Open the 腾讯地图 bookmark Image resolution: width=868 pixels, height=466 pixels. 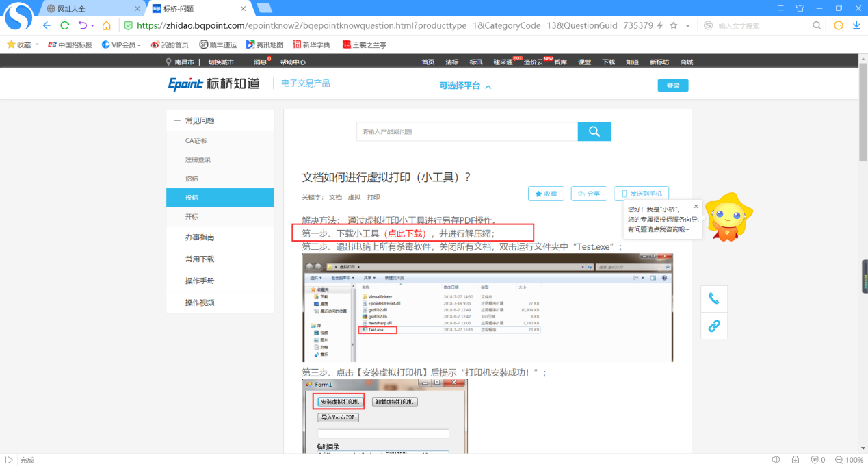[265, 44]
